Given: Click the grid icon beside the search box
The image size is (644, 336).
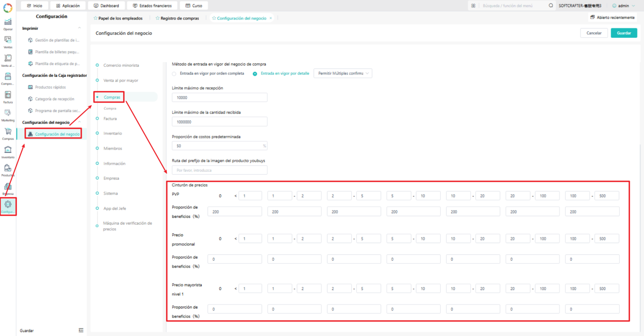Looking at the screenshot, I should pos(473,6).
